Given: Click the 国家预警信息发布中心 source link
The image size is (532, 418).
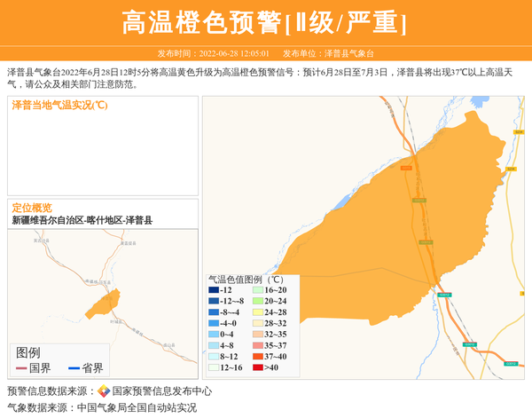Looking at the screenshot, I should click(161, 391).
